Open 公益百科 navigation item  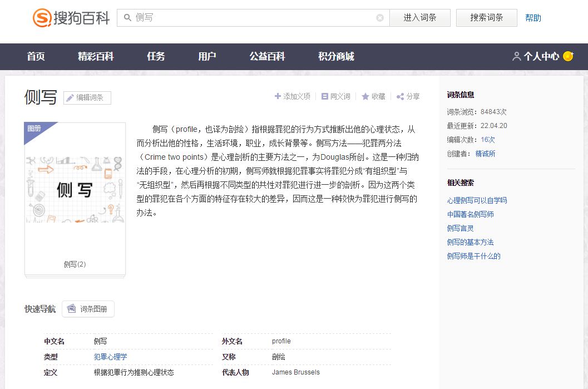268,56
